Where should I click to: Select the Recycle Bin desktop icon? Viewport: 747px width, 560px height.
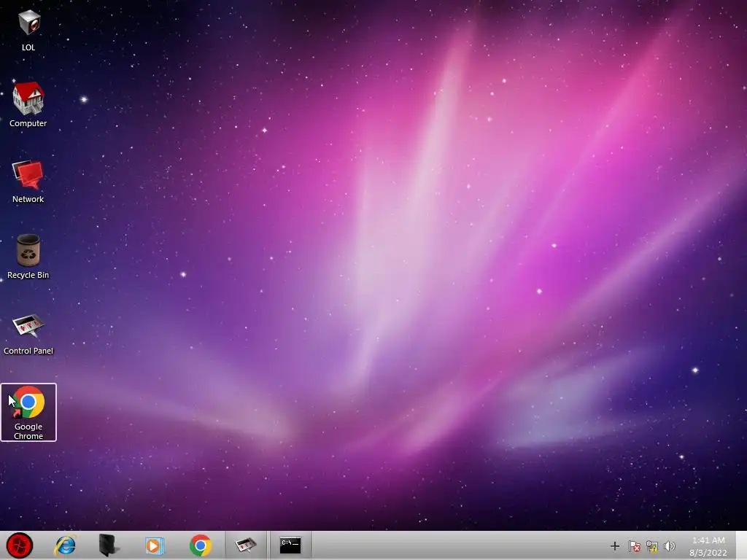click(x=28, y=257)
